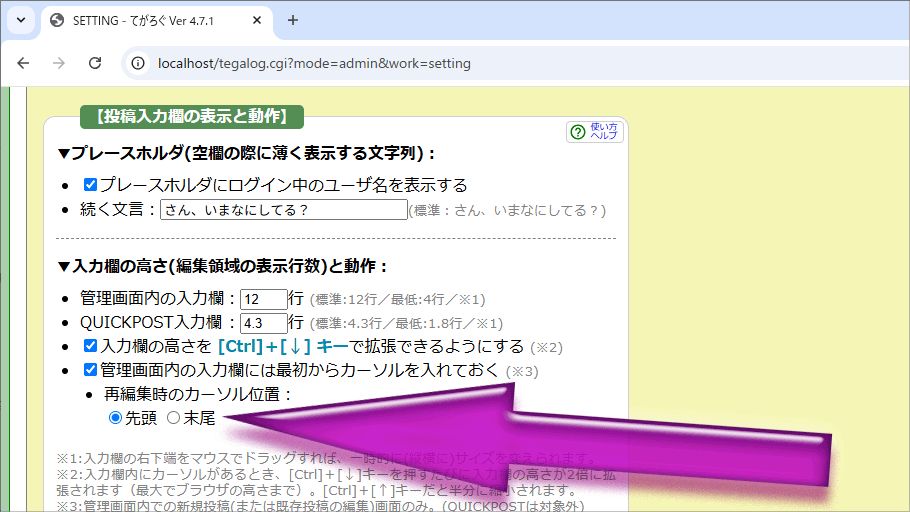Edit the 管理画面内の入力欄 row count field

(x=263, y=299)
